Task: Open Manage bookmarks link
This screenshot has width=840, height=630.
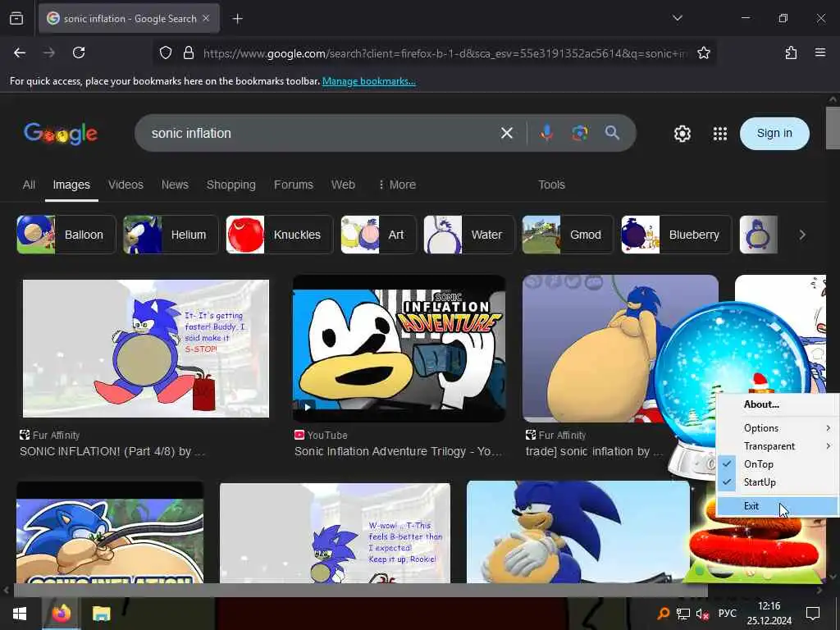Action: click(368, 81)
